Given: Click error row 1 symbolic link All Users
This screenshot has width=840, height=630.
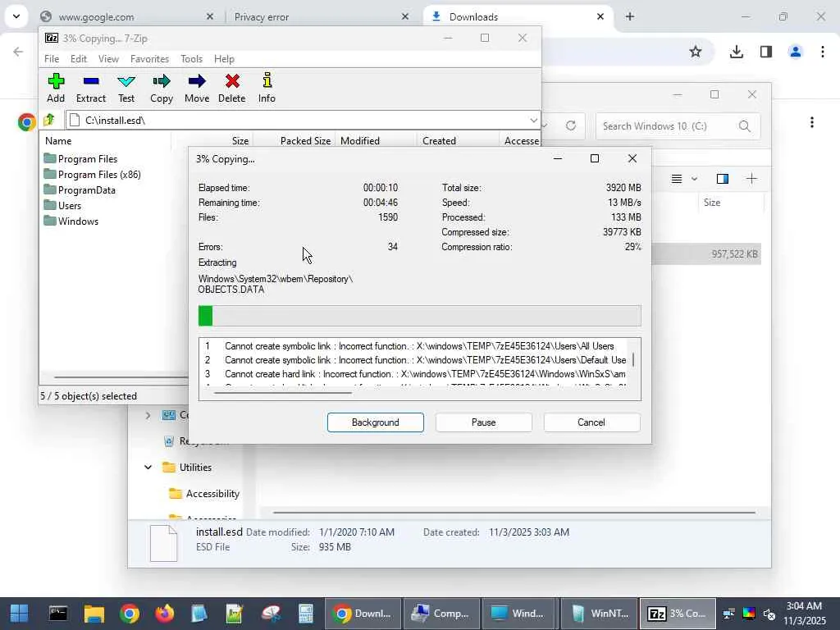Looking at the screenshot, I should [x=414, y=346].
